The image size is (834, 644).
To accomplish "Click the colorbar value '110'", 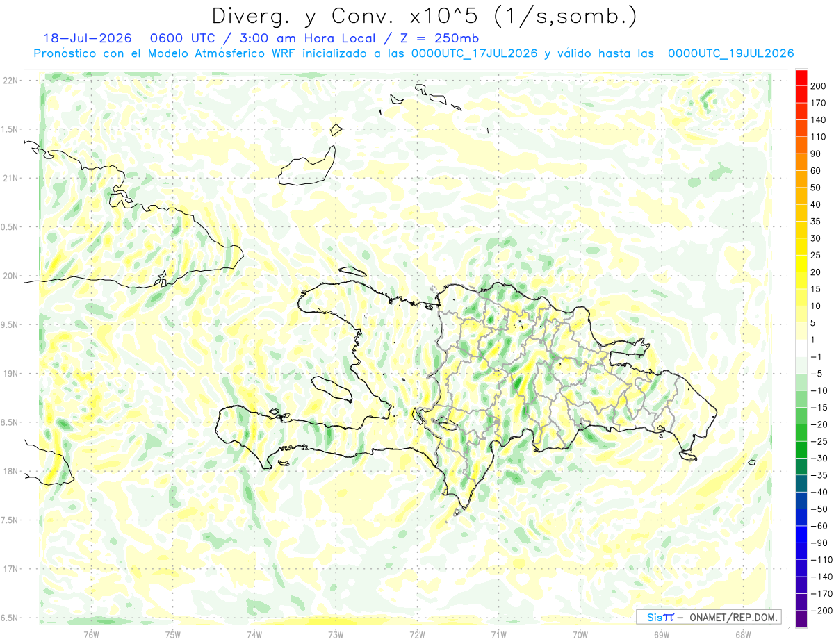I will click(x=819, y=137).
